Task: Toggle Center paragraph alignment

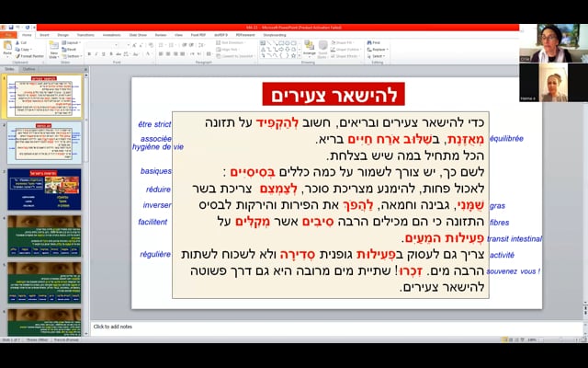Action: tap(168, 54)
